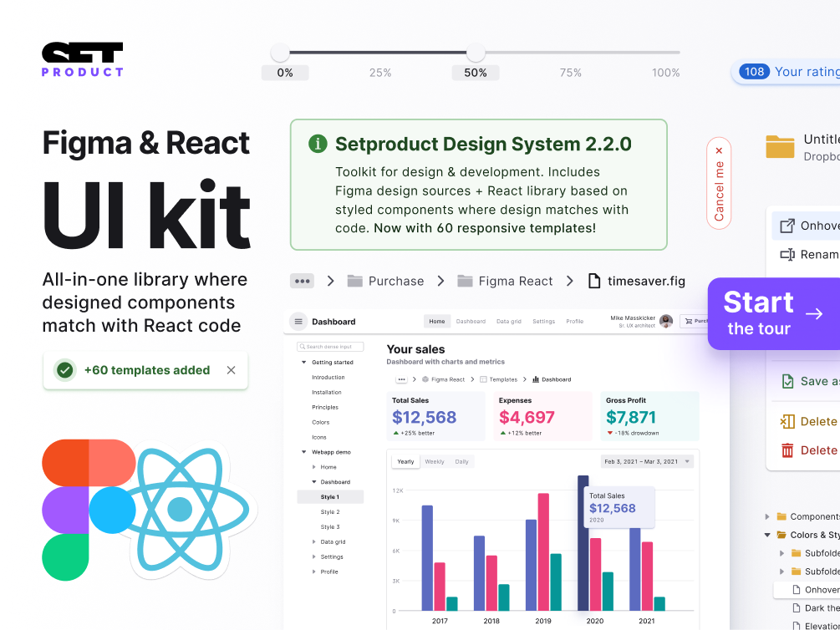Viewport: 840px width, 630px height.
Task: Click the 75% slider label
Action: click(571, 73)
